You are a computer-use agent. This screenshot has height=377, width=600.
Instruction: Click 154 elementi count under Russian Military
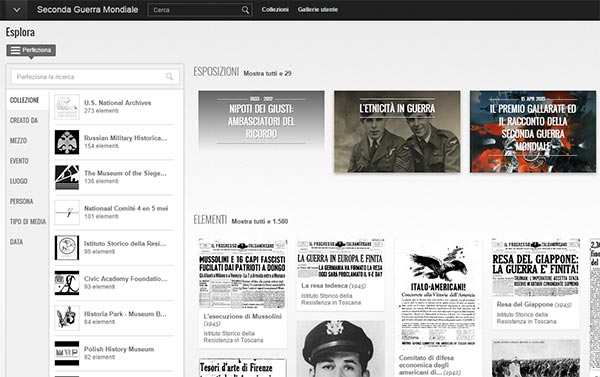point(101,146)
